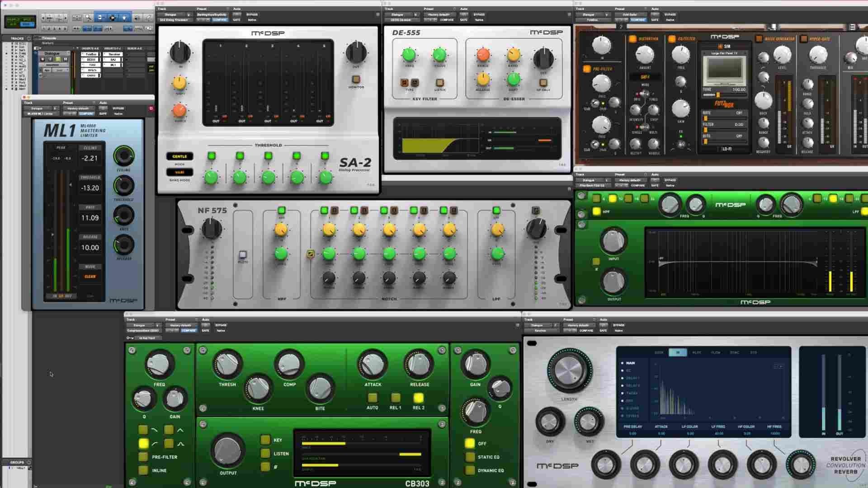Click COMPARE on the CB303 plugin header
Viewport: 868px width, 488px height.
point(189,331)
